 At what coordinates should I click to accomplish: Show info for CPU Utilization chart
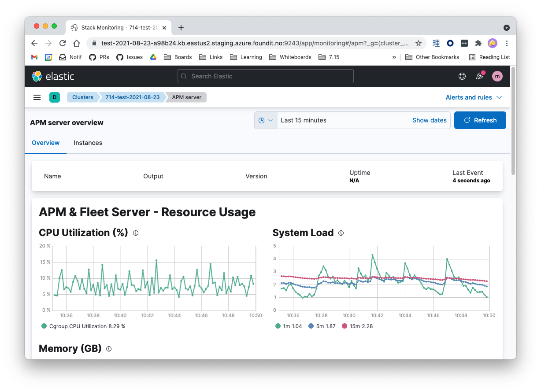(x=136, y=233)
